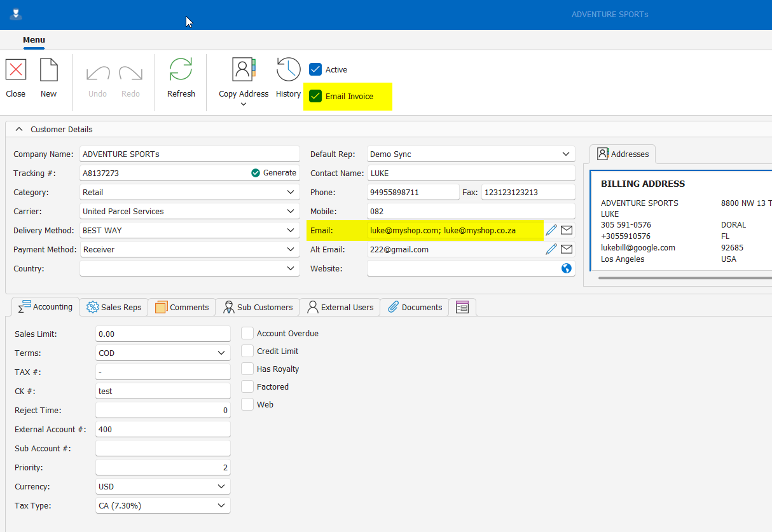
Task: Generate a new Tracking number
Action: point(273,173)
